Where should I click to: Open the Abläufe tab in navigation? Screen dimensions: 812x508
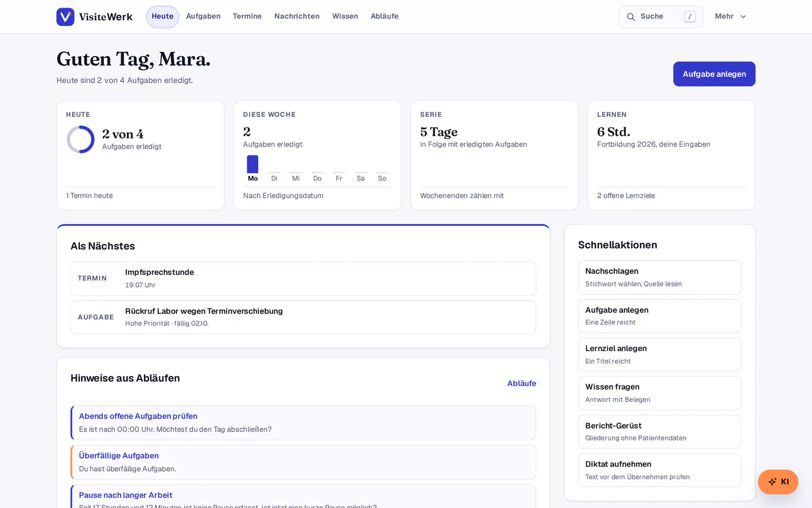[384, 17]
